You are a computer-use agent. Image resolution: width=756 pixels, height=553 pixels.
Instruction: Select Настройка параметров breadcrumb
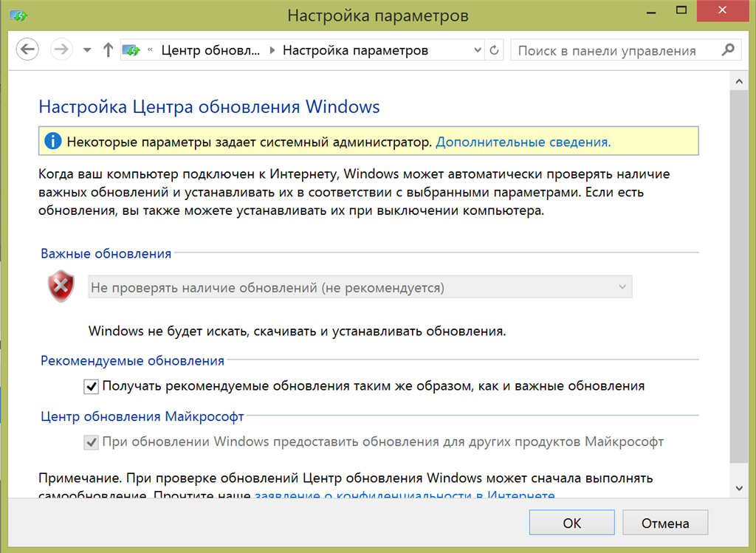pos(355,50)
